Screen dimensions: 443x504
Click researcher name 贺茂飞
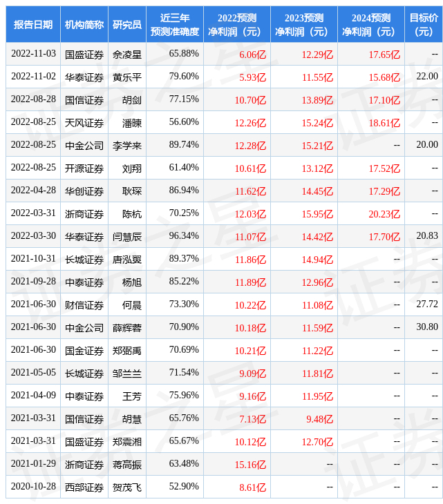coord(127,487)
